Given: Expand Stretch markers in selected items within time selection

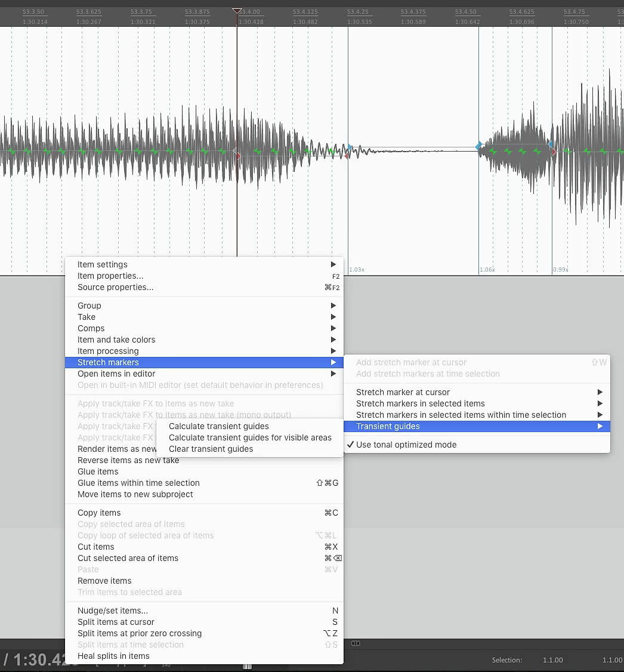Looking at the screenshot, I should pos(477,415).
